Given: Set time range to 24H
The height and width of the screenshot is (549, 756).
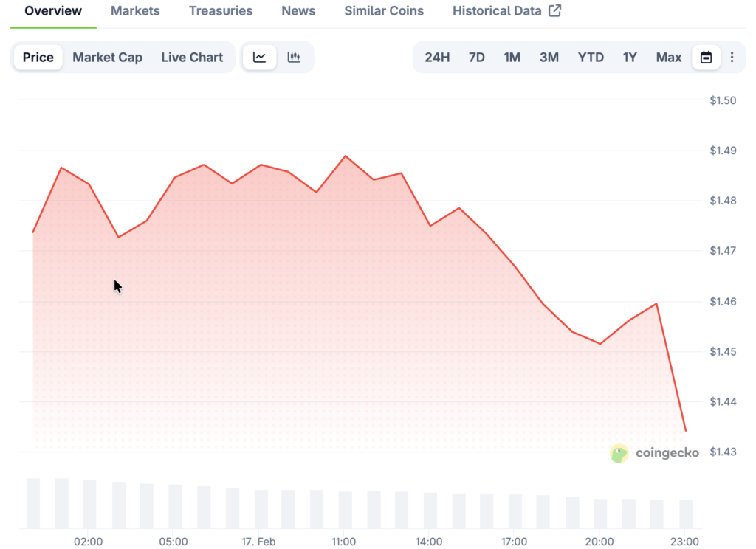Looking at the screenshot, I should 437,58.
